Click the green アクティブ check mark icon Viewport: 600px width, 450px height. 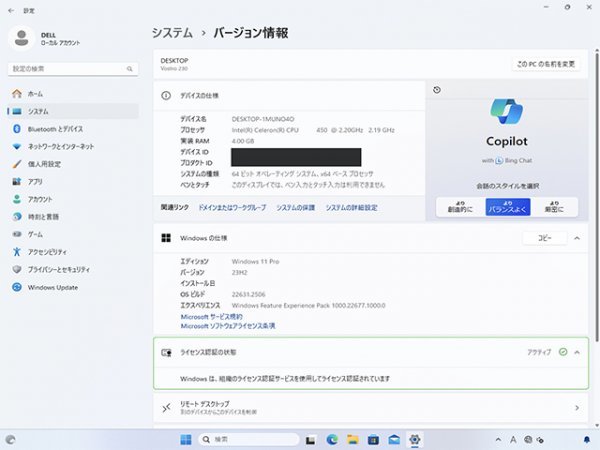click(x=563, y=352)
